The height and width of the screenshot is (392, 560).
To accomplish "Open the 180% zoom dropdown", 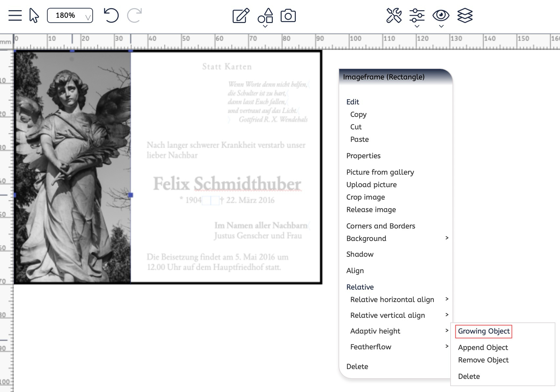I will pyautogui.click(x=70, y=15).
